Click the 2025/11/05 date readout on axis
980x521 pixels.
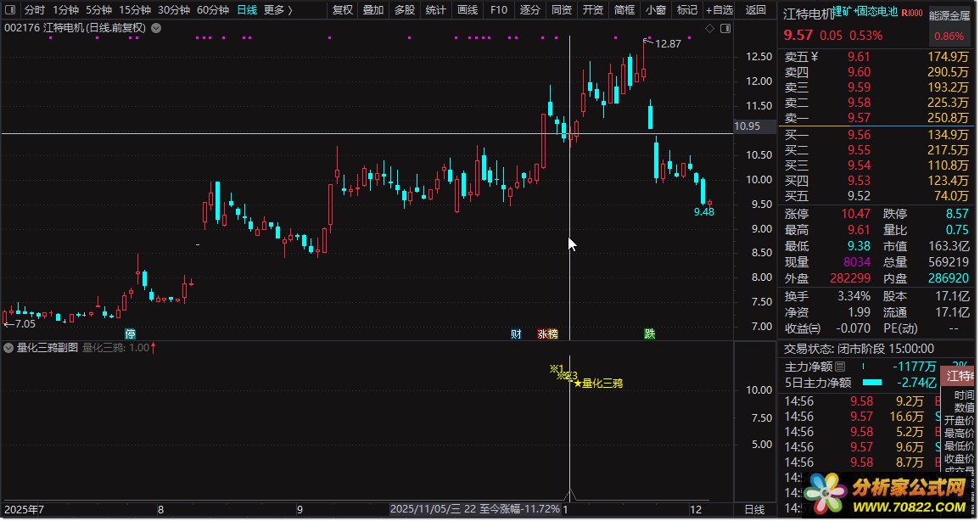475,509
